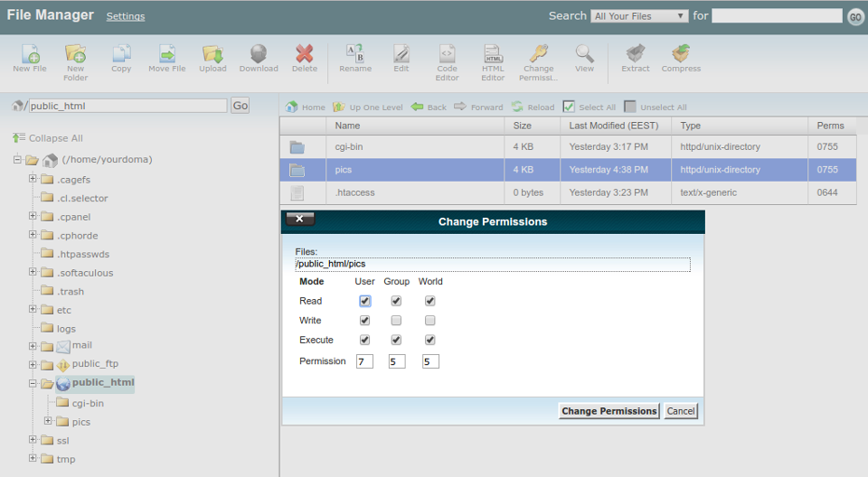Select the .htaccess file row
The image size is (868, 477).
point(568,192)
